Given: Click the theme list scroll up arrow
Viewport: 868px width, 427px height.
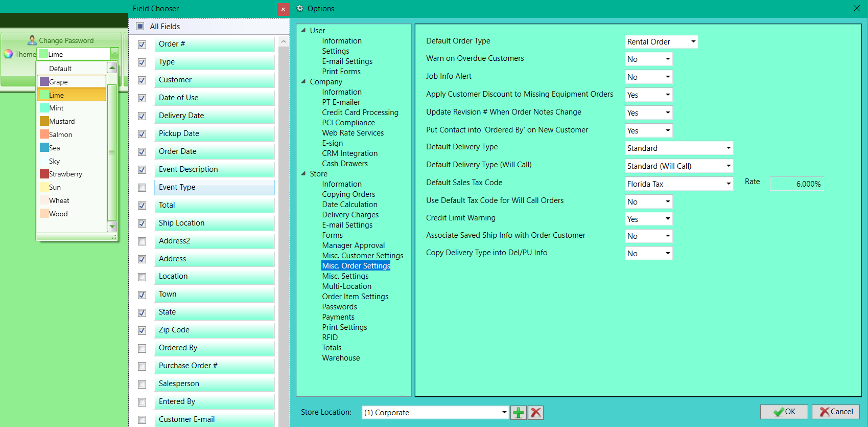Looking at the screenshot, I should pyautogui.click(x=112, y=68).
